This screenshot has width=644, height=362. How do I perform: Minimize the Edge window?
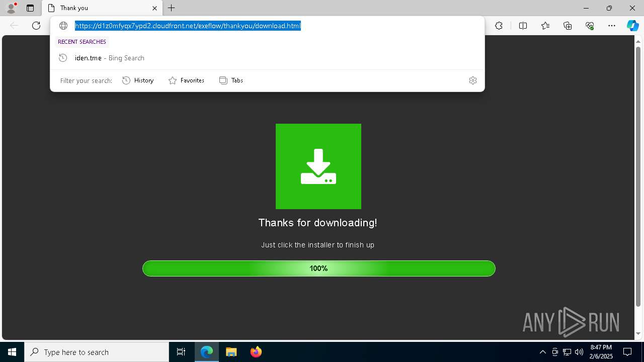[586, 8]
